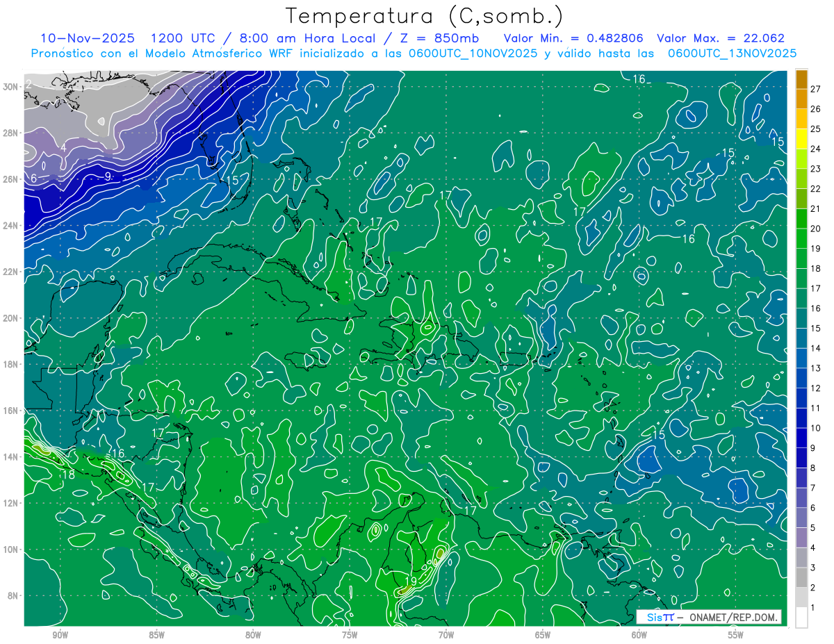The width and height of the screenshot is (834, 644).
Task: Click the "80W" longitude axis label
Action: [253, 636]
